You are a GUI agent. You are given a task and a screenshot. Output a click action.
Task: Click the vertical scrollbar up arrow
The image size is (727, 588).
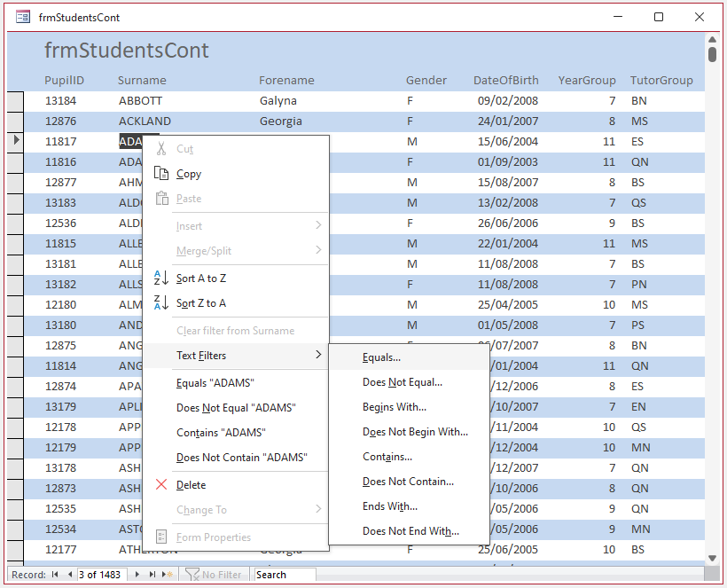(712, 39)
